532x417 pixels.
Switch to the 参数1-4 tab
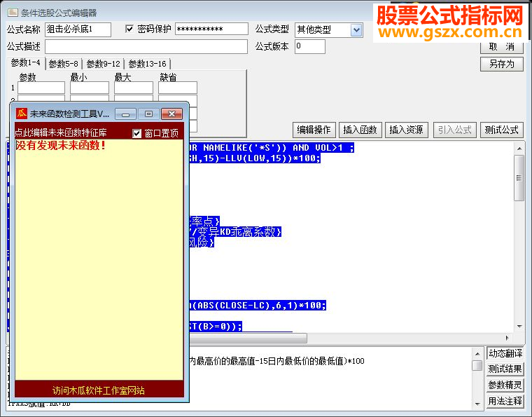pos(25,63)
